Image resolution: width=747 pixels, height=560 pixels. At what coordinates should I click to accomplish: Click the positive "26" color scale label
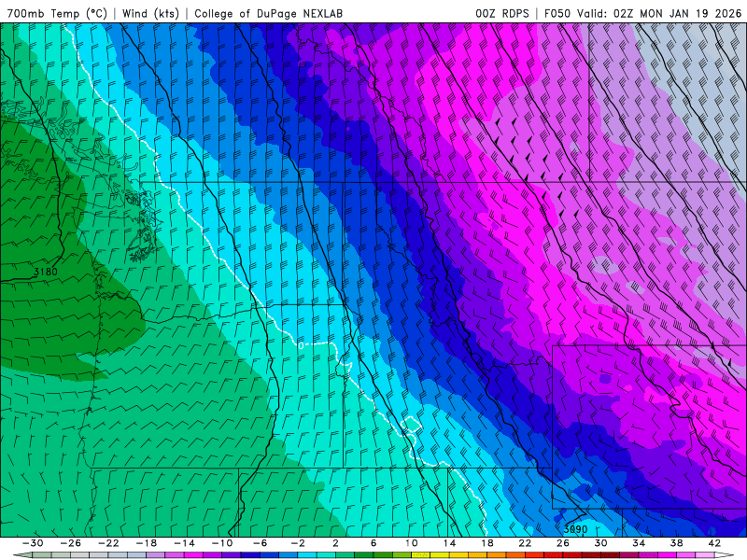(x=563, y=543)
